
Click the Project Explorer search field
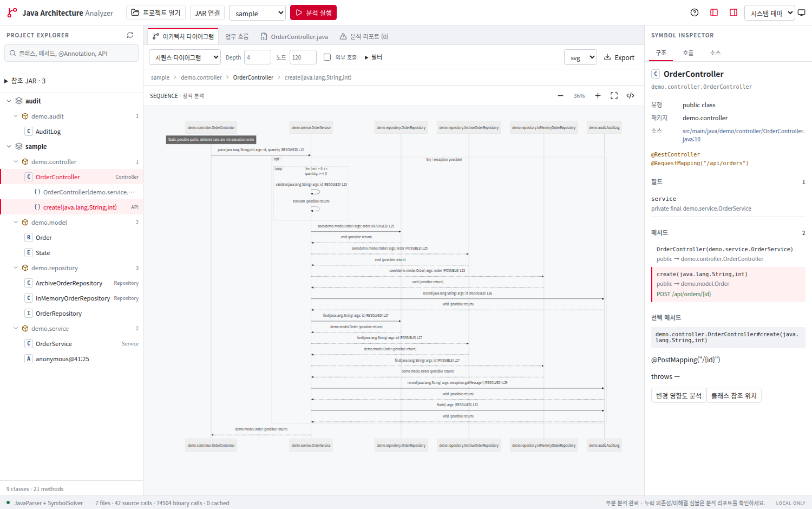(x=71, y=54)
